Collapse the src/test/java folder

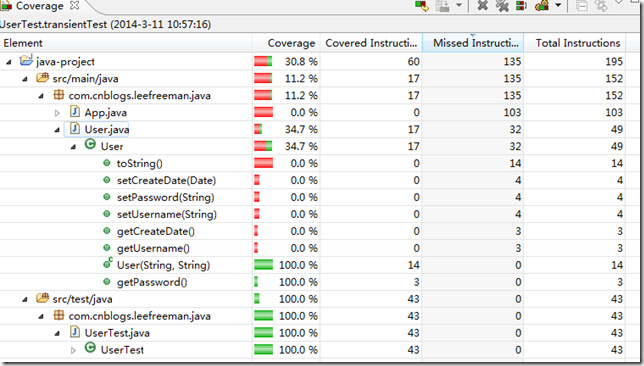25,299
